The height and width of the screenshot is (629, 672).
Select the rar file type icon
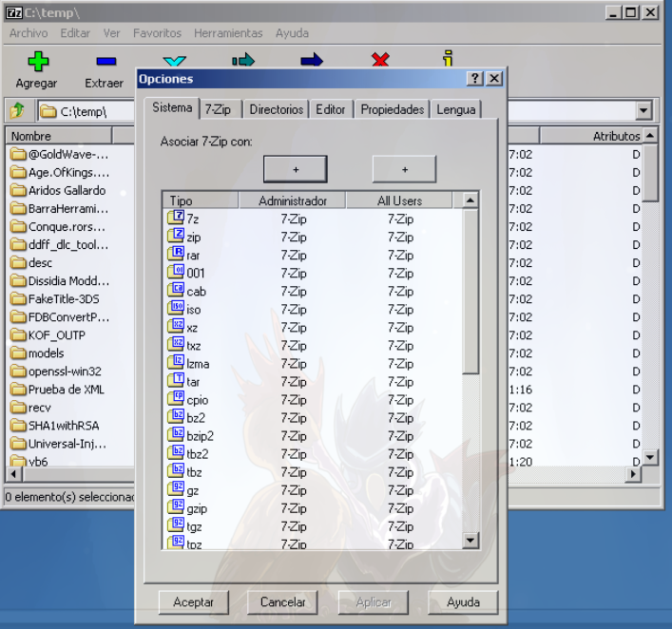click(x=175, y=254)
